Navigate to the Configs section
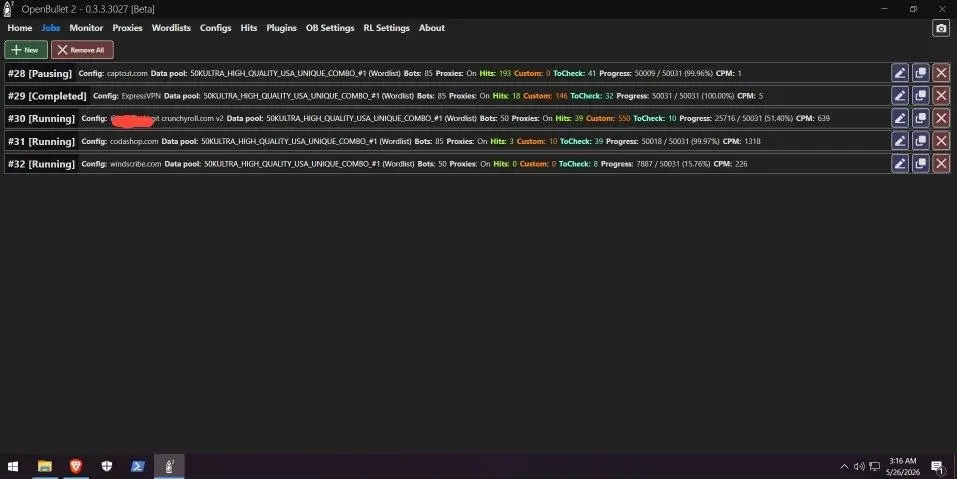This screenshot has height=479, width=957. [x=215, y=28]
